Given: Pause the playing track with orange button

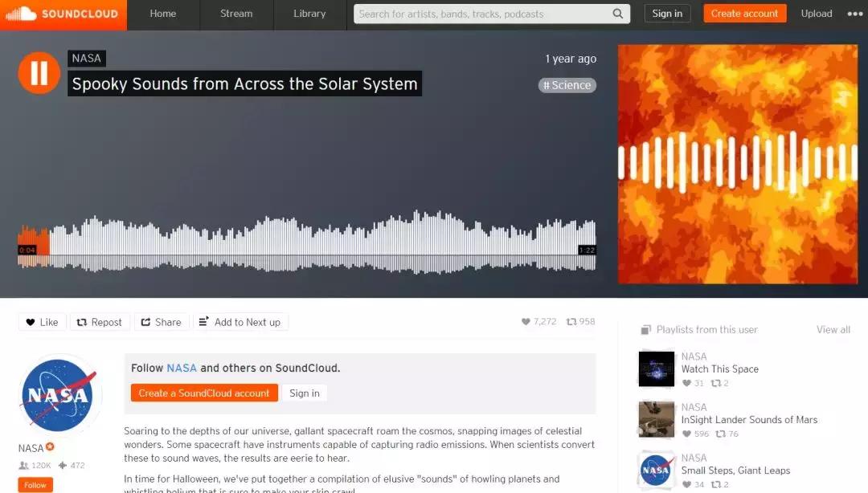Looking at the screenshot, I should (39, 73).
